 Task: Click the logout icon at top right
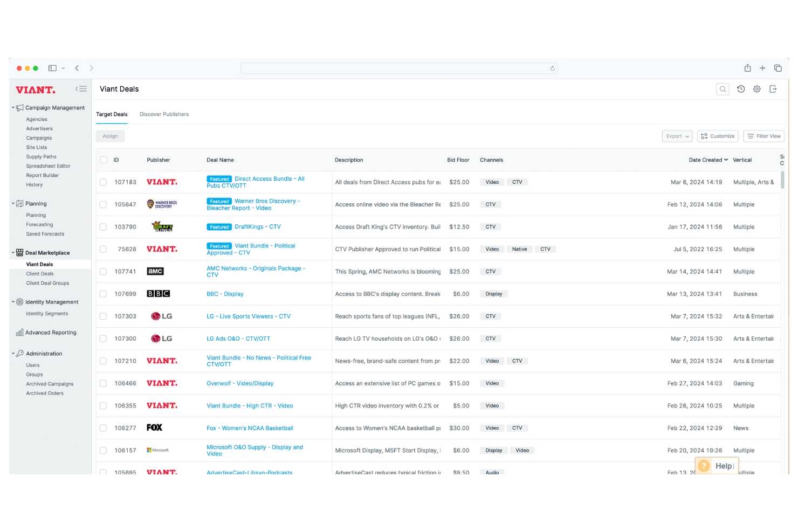pos(773,89)
